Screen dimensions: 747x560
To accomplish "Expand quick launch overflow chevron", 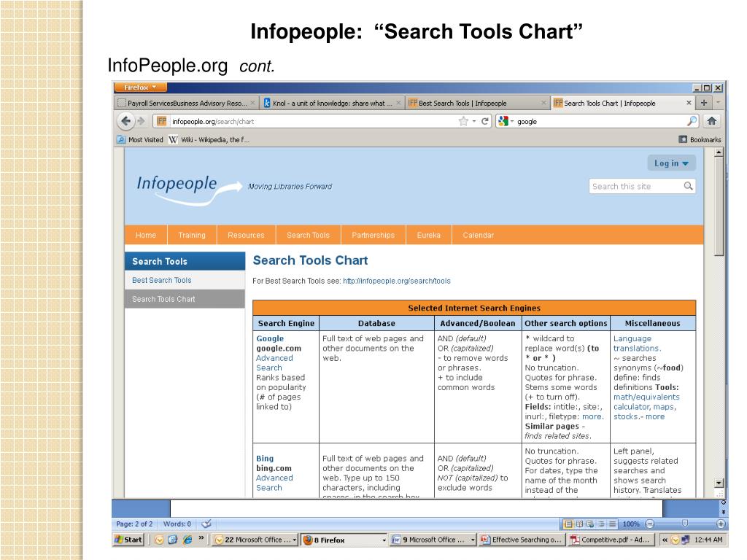I will (201, 539).
